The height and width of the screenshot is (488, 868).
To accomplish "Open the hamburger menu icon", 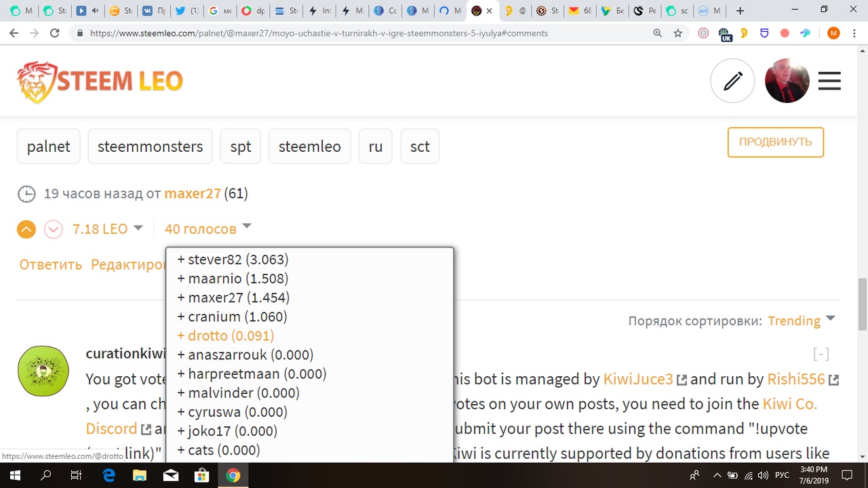I will pos(829,81).
